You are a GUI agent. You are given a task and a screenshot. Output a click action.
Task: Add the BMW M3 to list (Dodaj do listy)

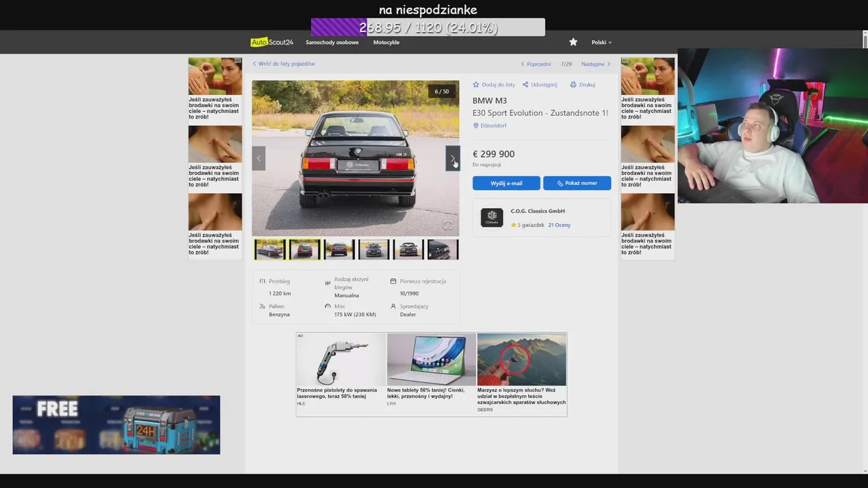click(494, 85)
